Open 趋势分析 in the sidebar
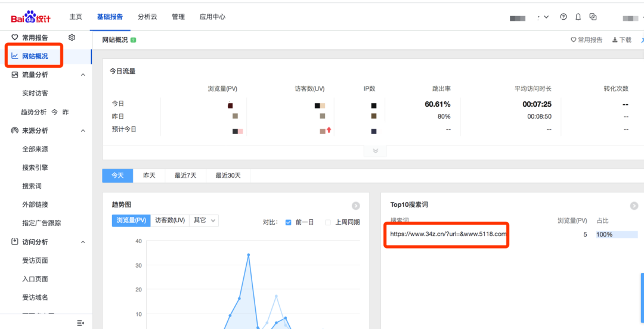Image resolution: width=644 pixels, height=329 pixels. click(33, 111)
